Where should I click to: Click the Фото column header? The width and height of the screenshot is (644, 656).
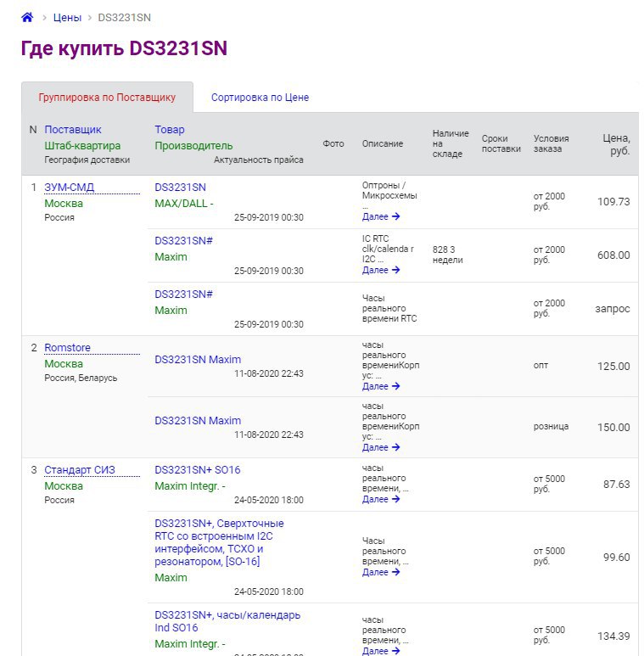(333, 143)
